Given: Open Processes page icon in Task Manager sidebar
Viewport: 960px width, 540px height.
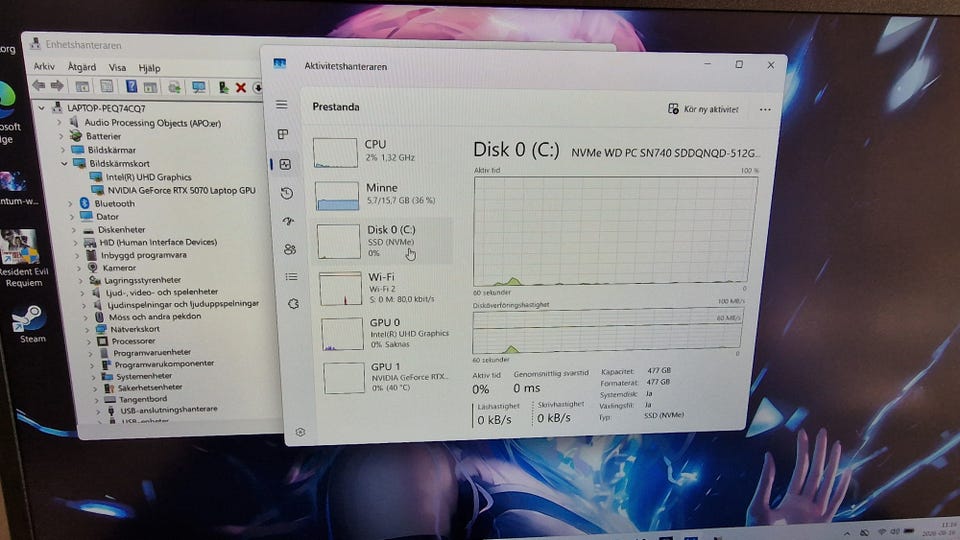Looking at the screenshot, I should pyautogui.click(x=283, y=134).
